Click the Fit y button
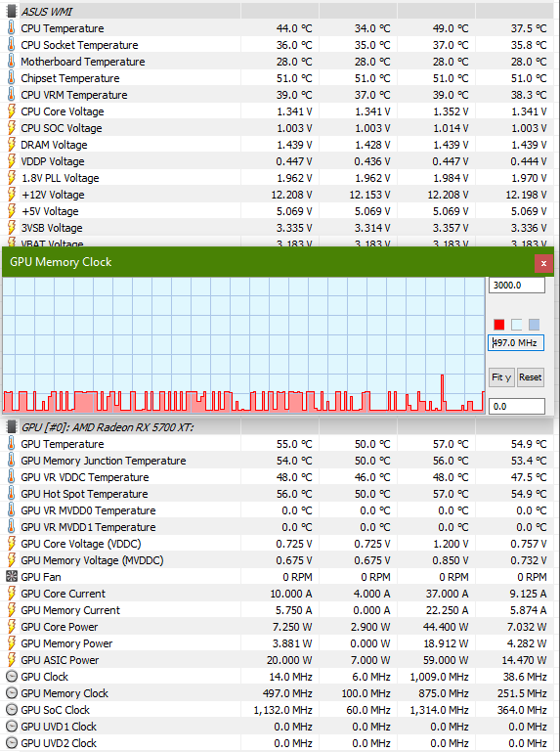The width and height of the screenshot is (560, 752). [x=501, y=377]
